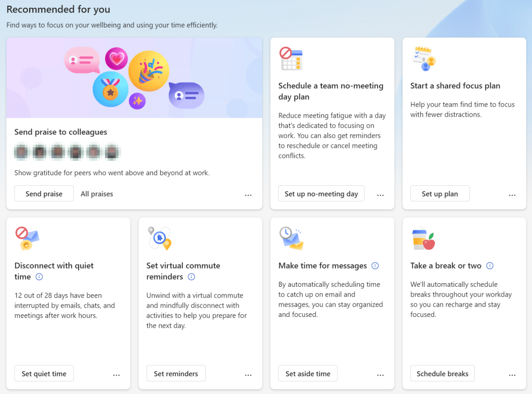The width and height of the screenshot is (532, 394).
Task: Click Set up no-meeting day button
Action: pyautogui.click(x=321, y=194)
